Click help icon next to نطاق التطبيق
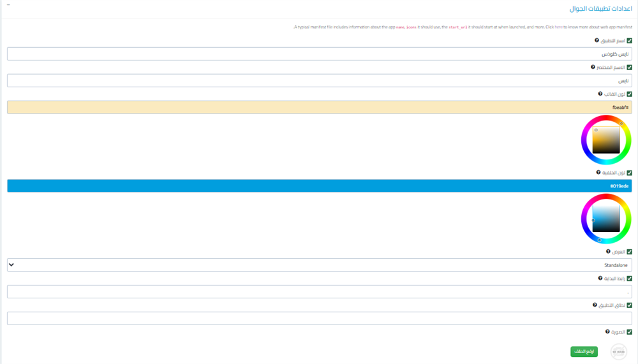Image resolution: width=638 pixels, height=364 pixels. click(x=595, y=305)
